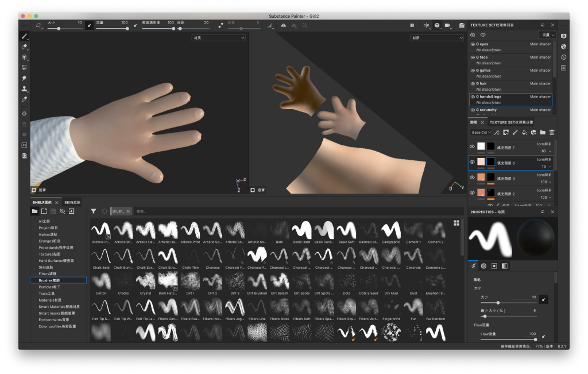Open the Base Col channel dropdown
The height and width of the screenshot is (374, 588).
481,132
